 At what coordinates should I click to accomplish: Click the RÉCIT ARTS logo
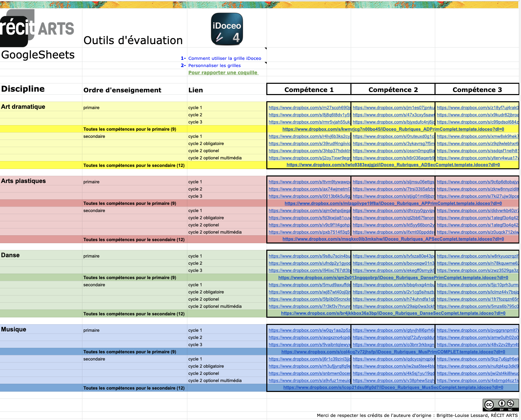37,28
